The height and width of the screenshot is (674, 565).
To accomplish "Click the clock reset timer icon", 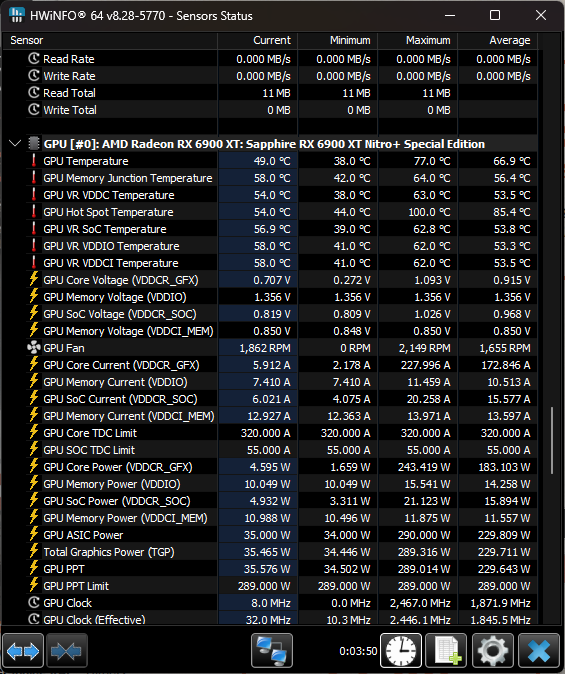I will click(x=401, y=651).
